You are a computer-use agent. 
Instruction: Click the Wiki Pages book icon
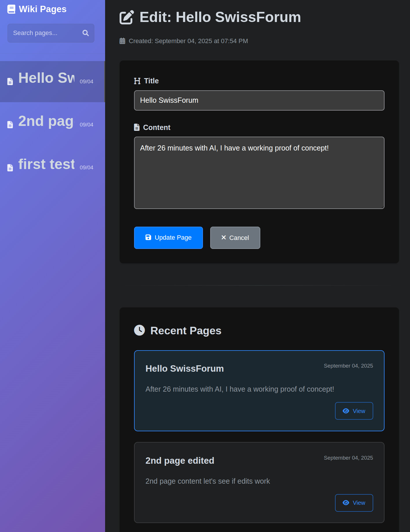pos(11,9)
